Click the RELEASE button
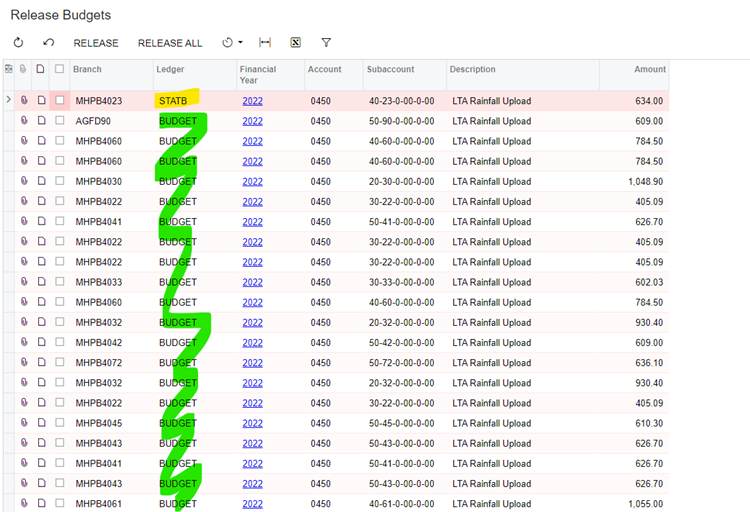This screenshot has width=750, height=512. point(96,43)
